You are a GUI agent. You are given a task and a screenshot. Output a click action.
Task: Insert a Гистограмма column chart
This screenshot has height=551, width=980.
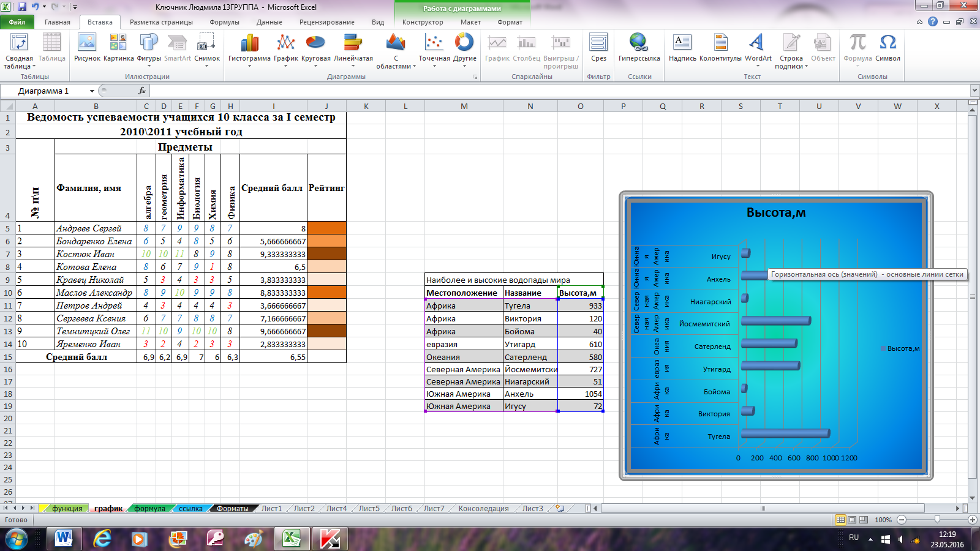click(249, 49)
